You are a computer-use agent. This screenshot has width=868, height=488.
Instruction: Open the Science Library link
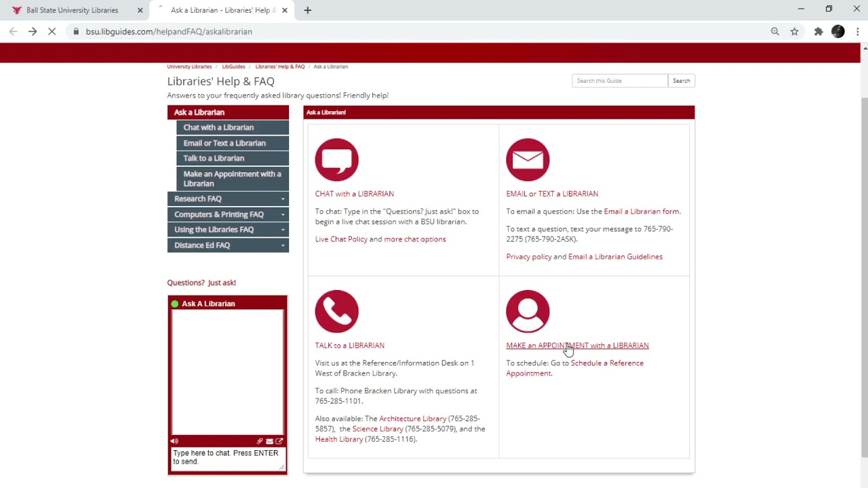(378, 429)
